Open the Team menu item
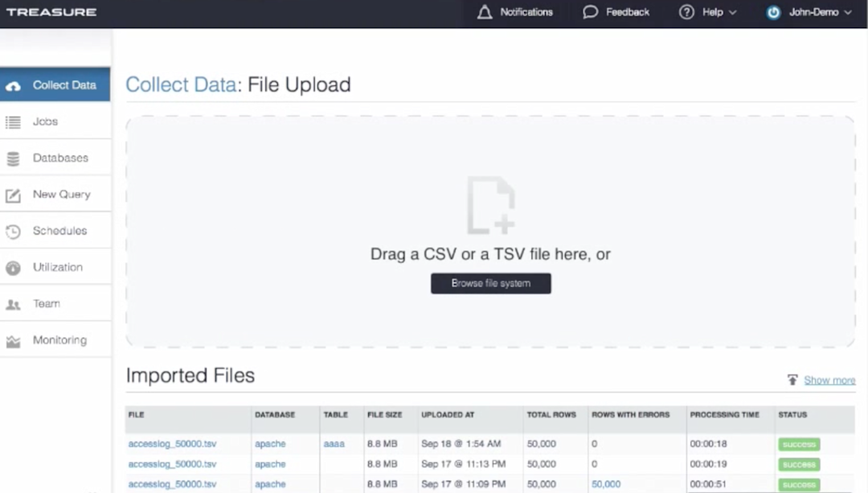Viewport: 868px width, 493px height. tap(55, 303)
